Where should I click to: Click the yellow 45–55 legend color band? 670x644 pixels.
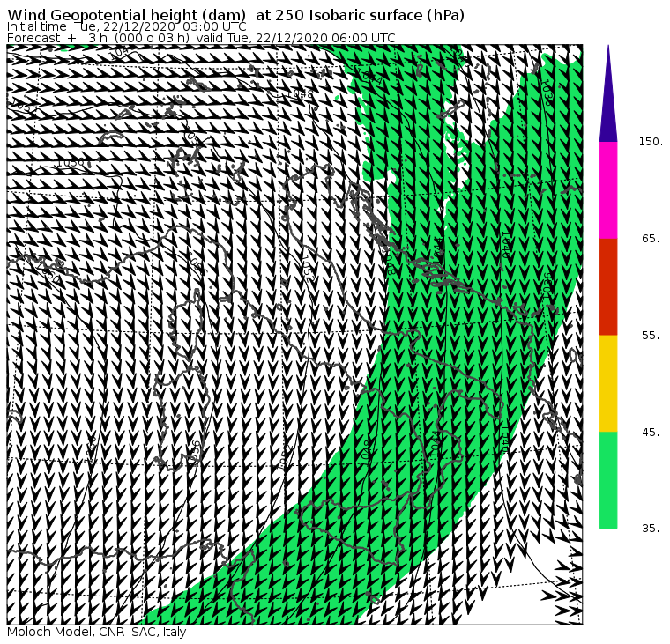(x=608, y=383)
